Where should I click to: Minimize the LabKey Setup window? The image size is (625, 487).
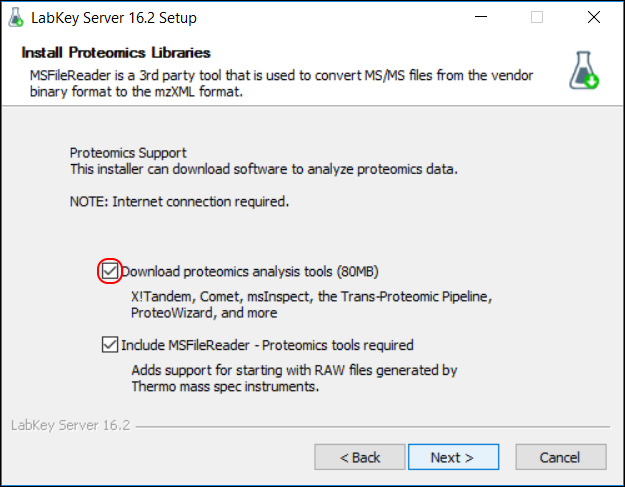[x=481, y=17]
